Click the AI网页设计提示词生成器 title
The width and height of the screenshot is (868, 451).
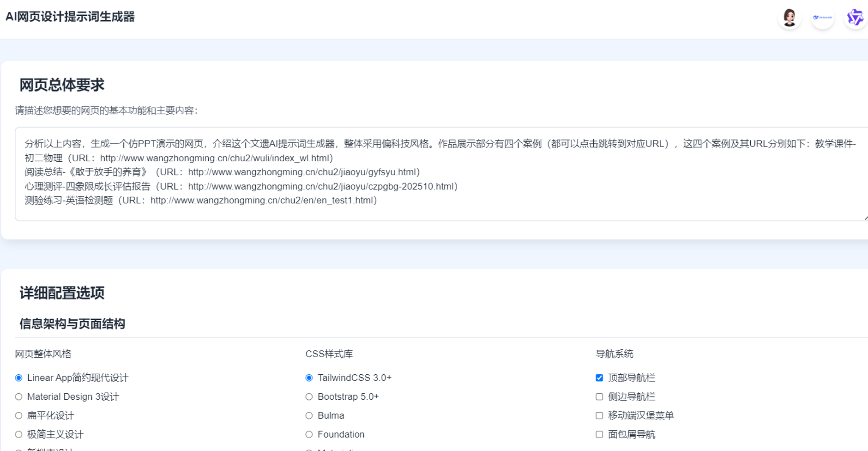[70, 18]
